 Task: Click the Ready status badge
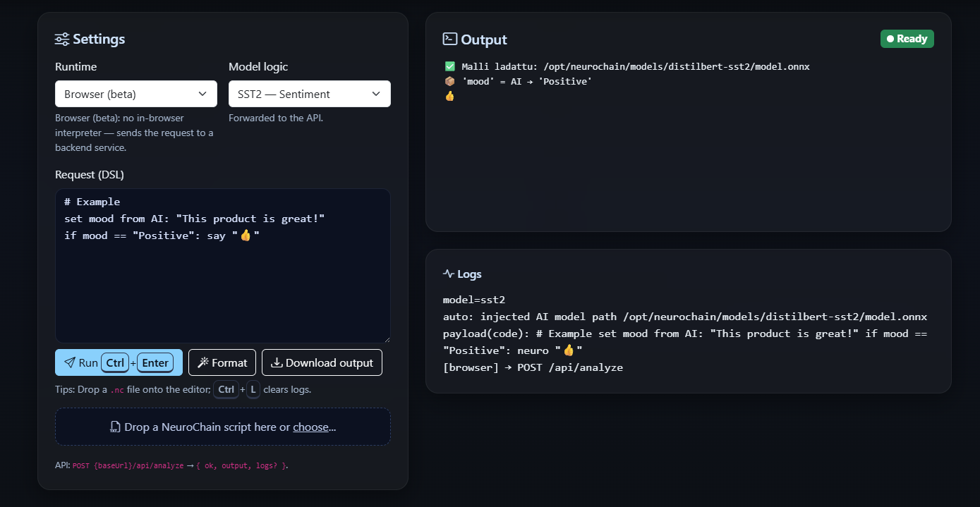click(x=907, y=39)
